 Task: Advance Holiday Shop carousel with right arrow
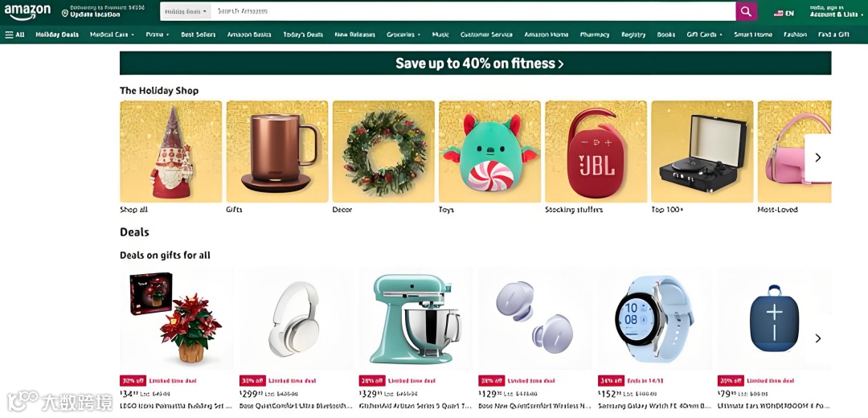point(817,158)
